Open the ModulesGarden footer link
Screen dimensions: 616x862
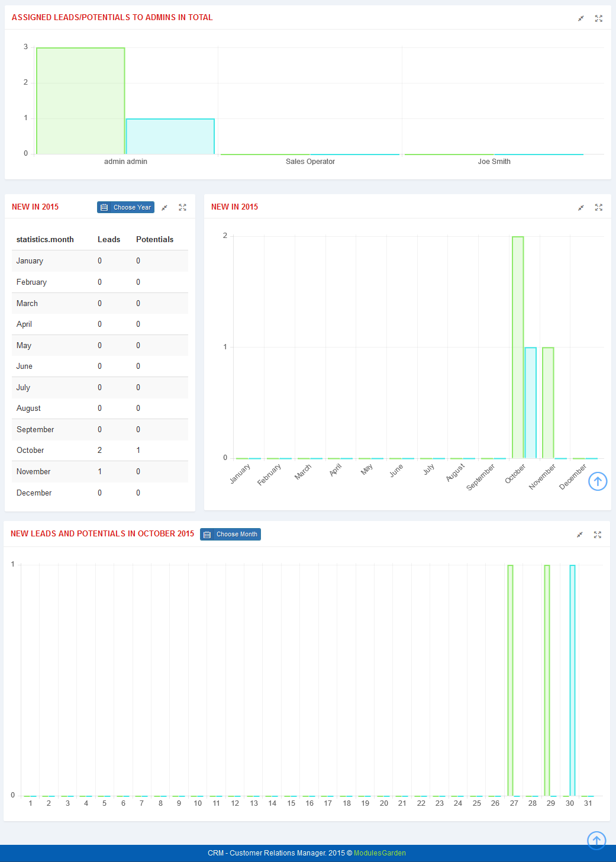[x=380, y=853]
